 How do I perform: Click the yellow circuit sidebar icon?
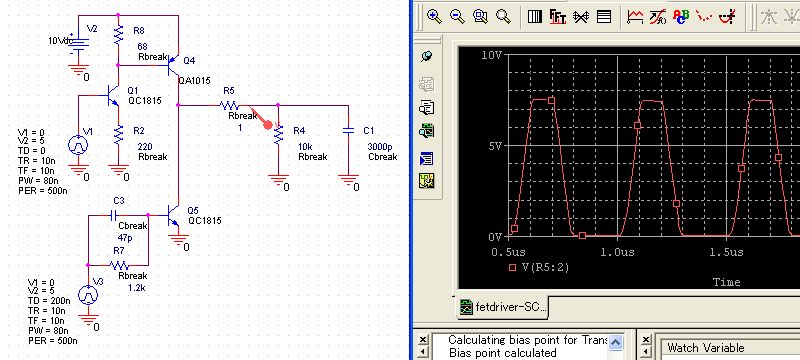tap(427, 181)
